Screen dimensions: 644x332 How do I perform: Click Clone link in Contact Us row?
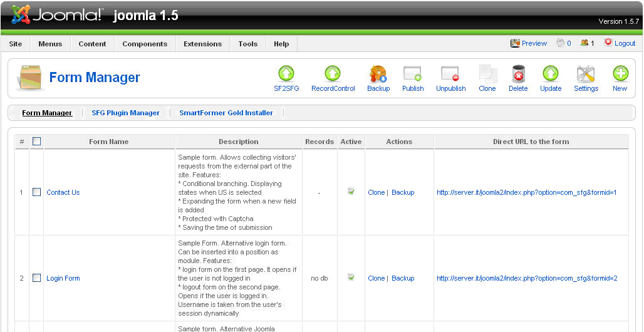pyautogui.click(x=377, y=192)
